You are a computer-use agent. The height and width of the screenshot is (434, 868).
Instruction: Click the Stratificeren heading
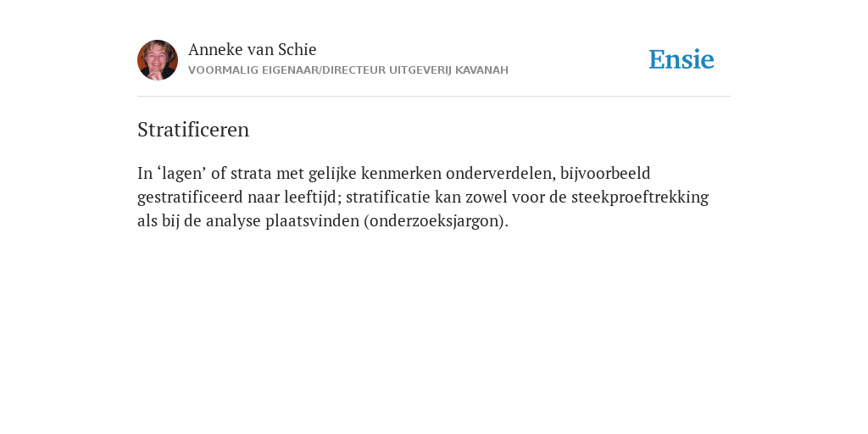tap(193, 130)
